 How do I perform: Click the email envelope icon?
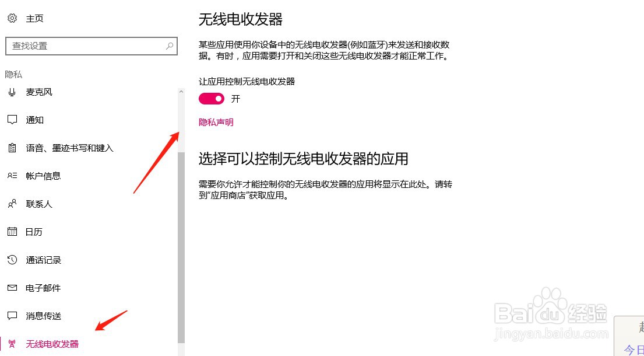12,288
